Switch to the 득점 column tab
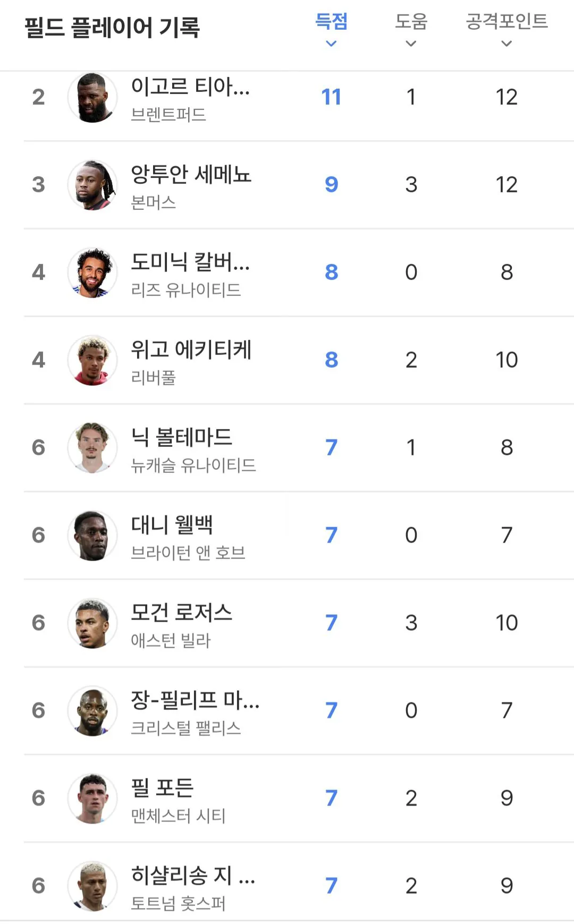The height and width of the screenshot is (924, 574). (331, 22)
